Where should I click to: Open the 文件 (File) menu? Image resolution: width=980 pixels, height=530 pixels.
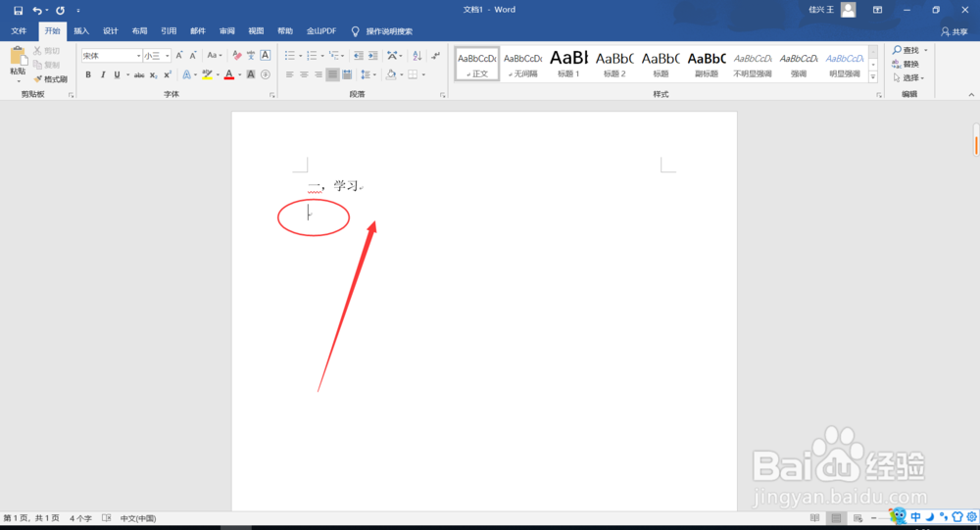click(x=19, y=31)
